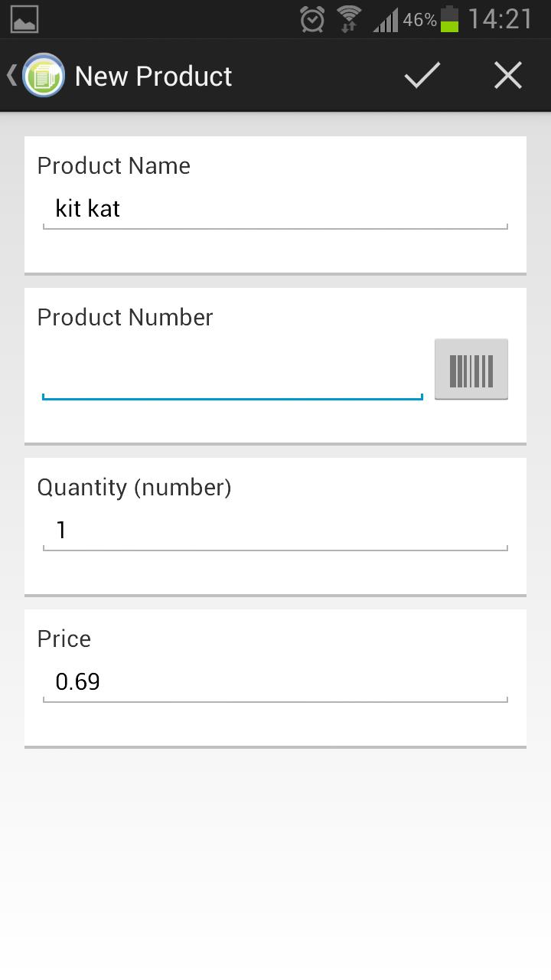Tap the 14:21 clock in status bar
The image size is (551, 980).
pyautogui.click(x=500, y=19)
